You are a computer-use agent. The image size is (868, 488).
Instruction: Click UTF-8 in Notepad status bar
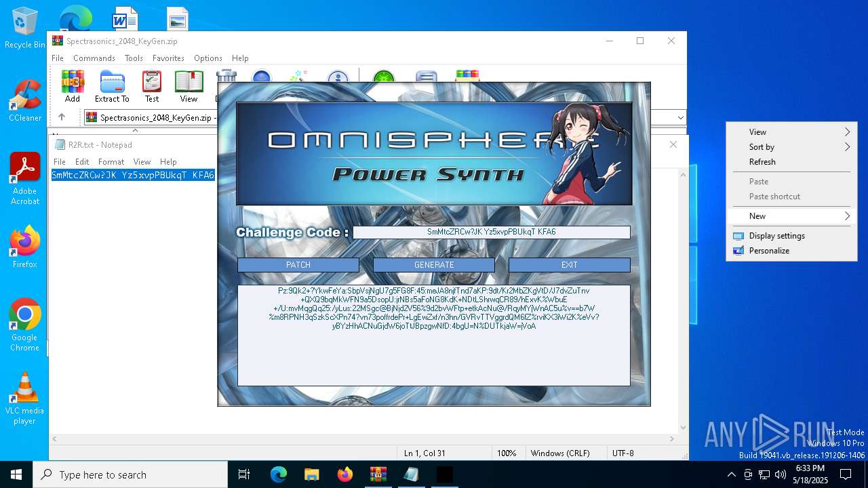(x=623, y=453)
